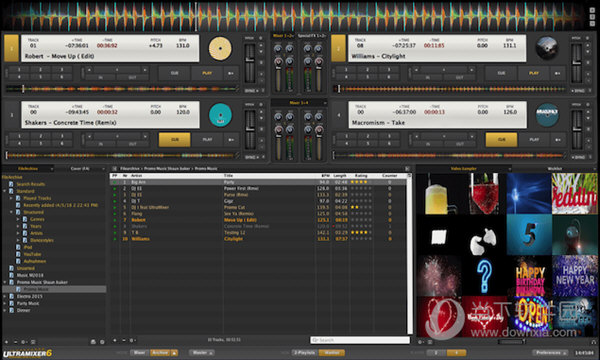Select the Waitlist tab beside Video Sampler
The width and height of the screenshot is (600, 360).
click(x=554, y=169)
